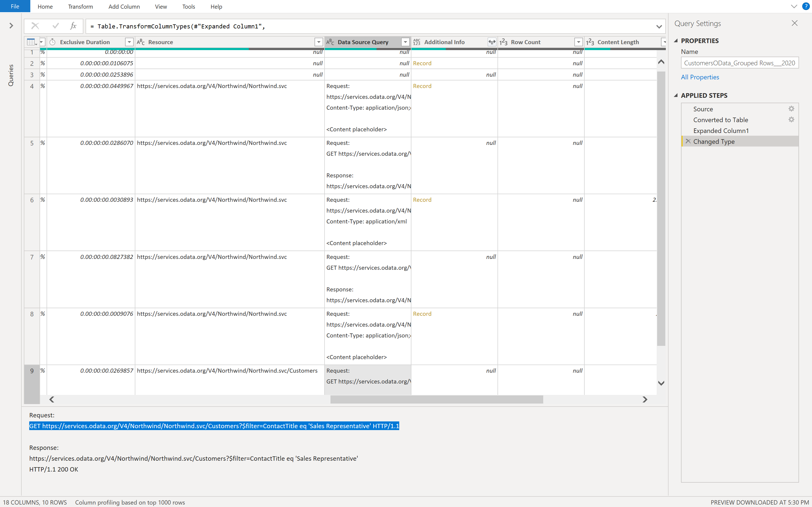Screen dimensions: 812x507
Task: Open the View ribbon tab
Action: point(161,6)
